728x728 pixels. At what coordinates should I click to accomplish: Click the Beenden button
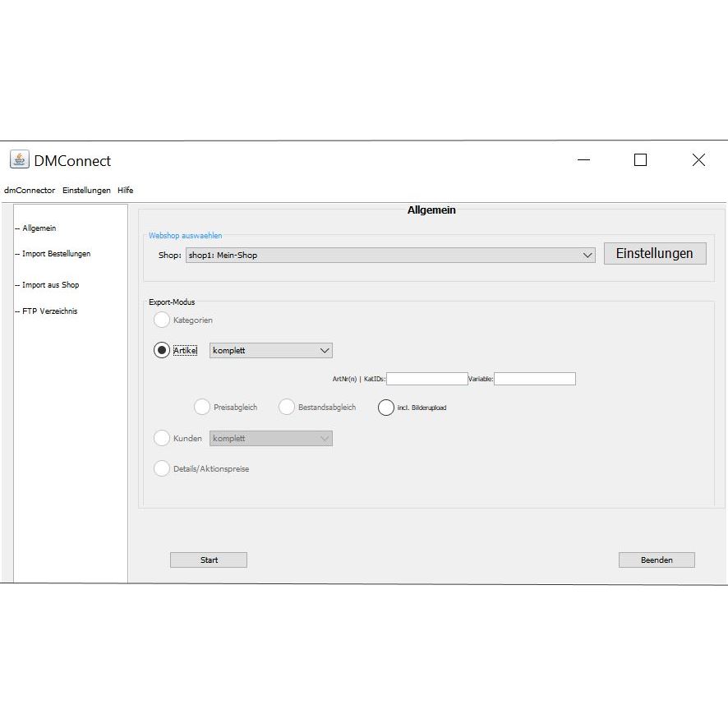coord(657,560)
